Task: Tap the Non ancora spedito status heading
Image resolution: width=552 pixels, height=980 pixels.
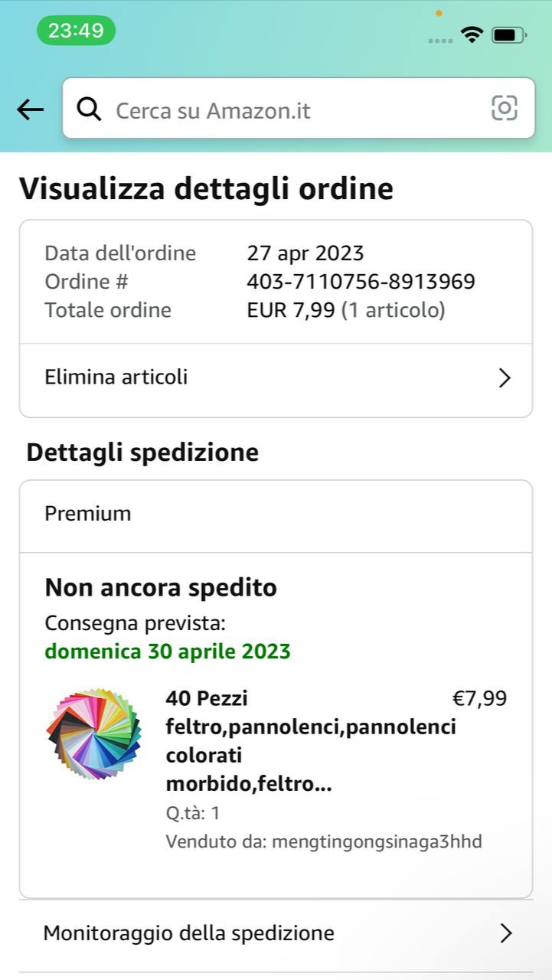Action: coord(161,587)
